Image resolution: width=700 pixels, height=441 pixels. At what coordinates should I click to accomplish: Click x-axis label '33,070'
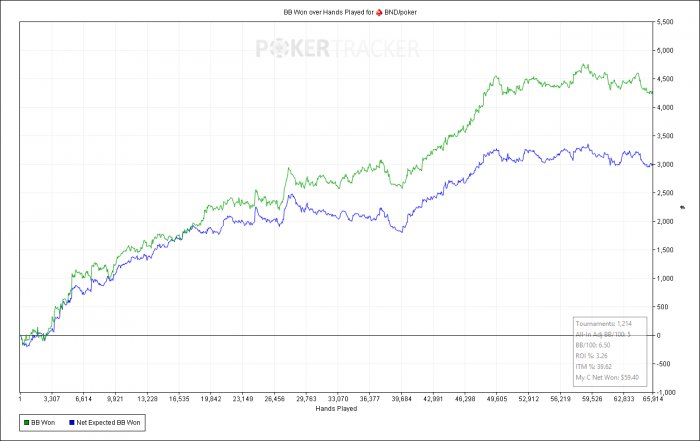338,398
